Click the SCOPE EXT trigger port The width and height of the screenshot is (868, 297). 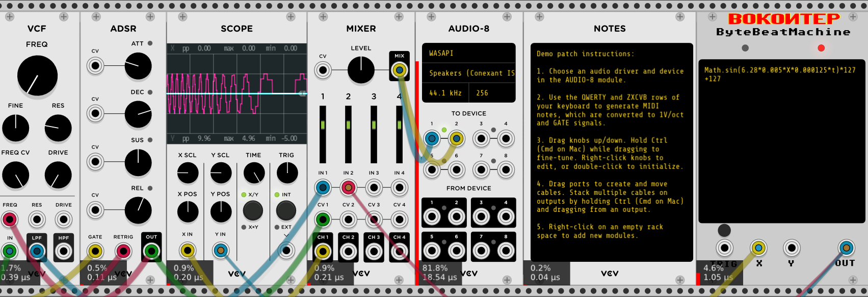tap(286, 251)
